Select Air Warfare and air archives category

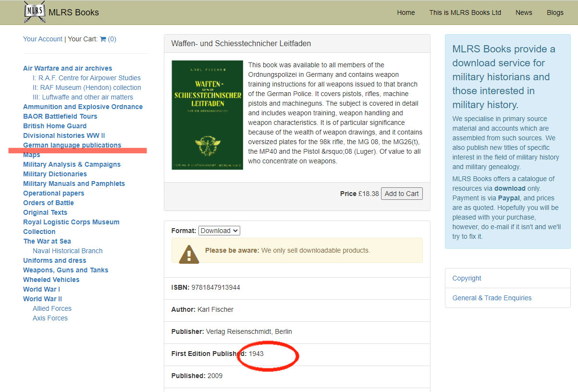click(x=67, y=68)
